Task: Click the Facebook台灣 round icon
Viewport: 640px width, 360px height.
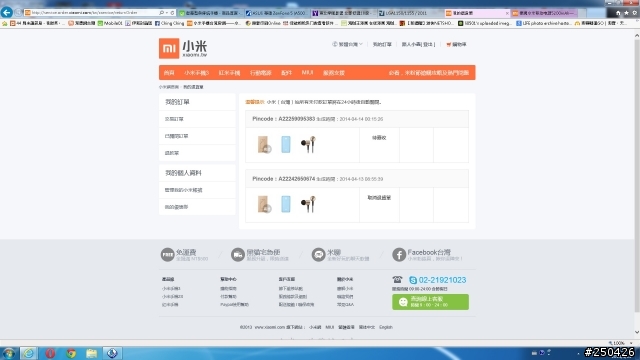Action: pyautogui.click(x=399, y=255)
